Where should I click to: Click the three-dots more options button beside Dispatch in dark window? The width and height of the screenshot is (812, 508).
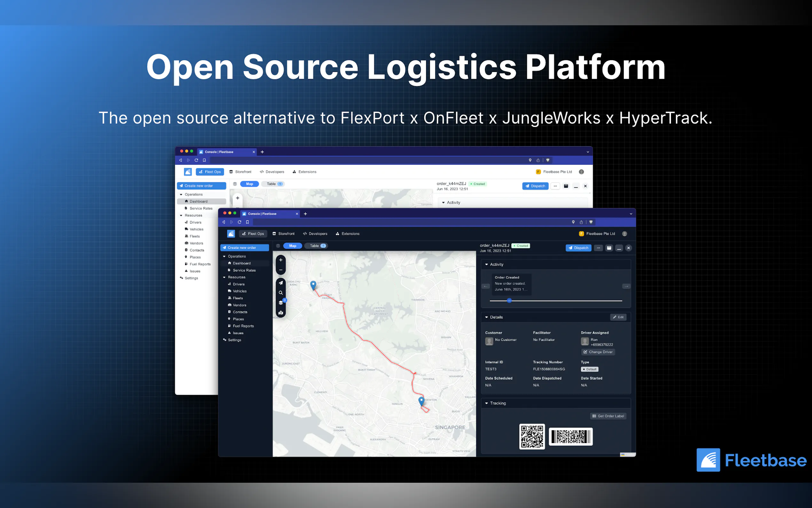[x=598, y=248]
